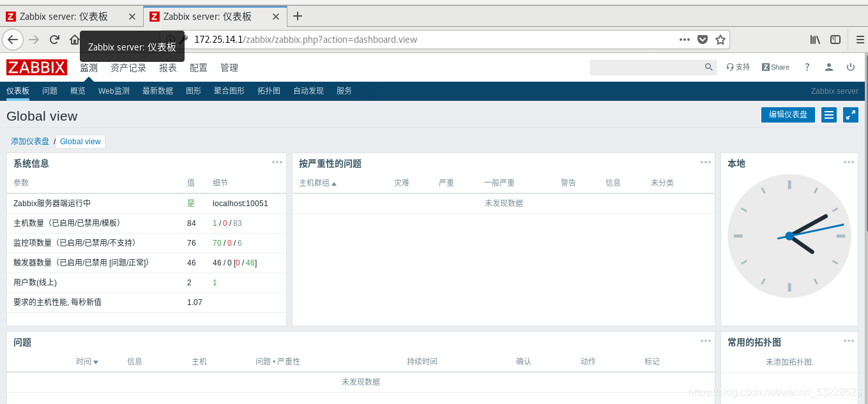Open the page actions three-dot menu in address bar
This screenshot has width=868, height=404.
tap(685, 40)
